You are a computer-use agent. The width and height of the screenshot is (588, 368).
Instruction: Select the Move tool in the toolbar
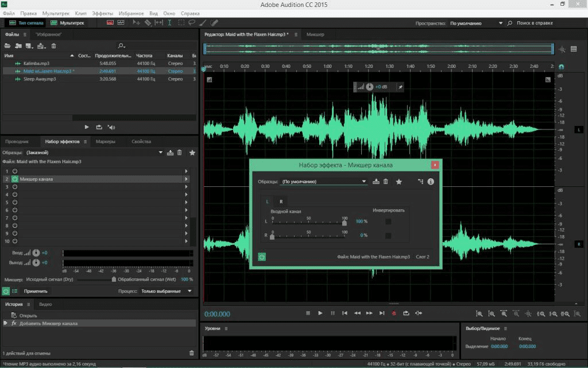[137, 22]
